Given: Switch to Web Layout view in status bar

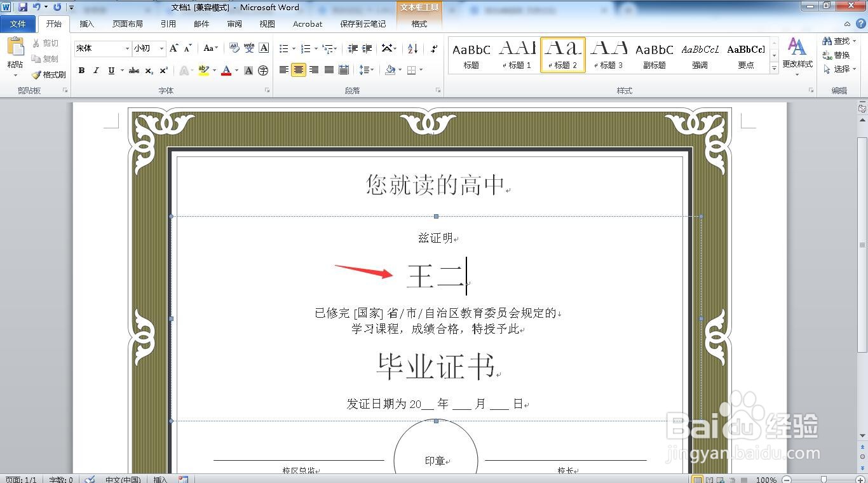Looking at the screenshot, I should pos(721,479).
